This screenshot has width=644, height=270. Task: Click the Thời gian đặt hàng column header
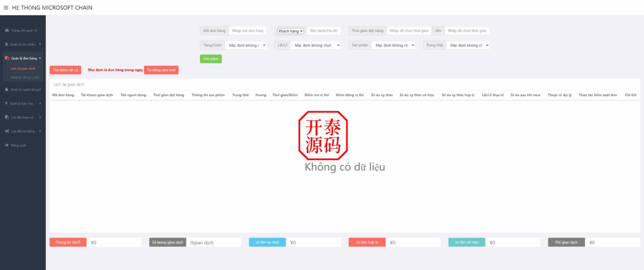(x=169, y=95)
